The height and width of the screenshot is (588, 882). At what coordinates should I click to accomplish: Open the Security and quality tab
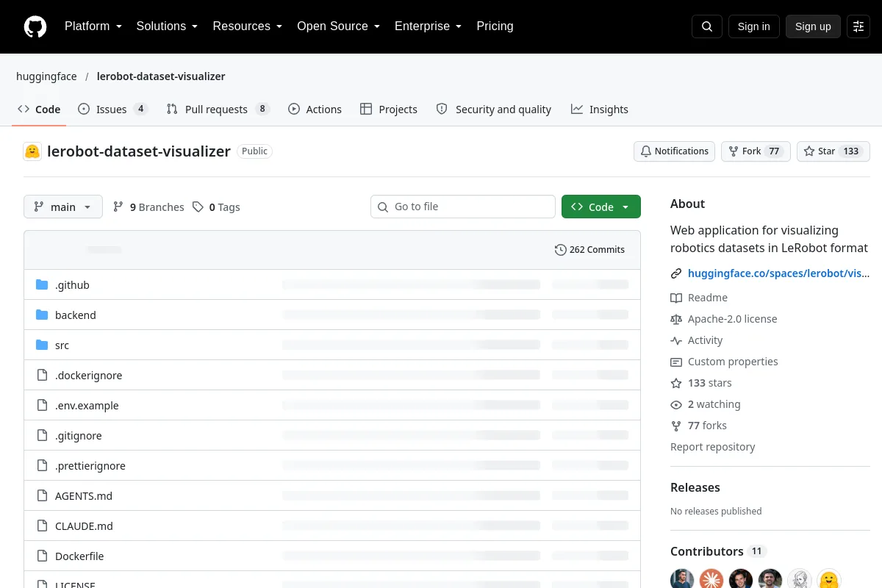pos(493,110)
